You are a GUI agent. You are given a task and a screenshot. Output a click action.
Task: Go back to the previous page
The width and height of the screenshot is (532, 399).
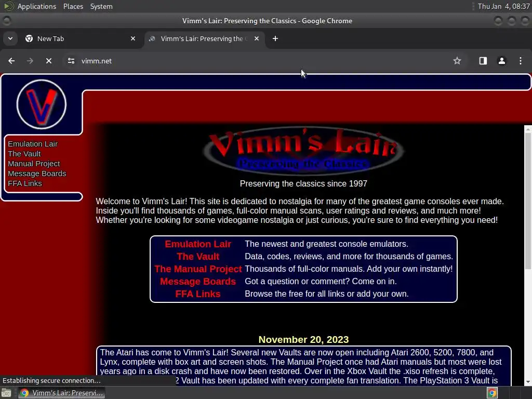11,61
